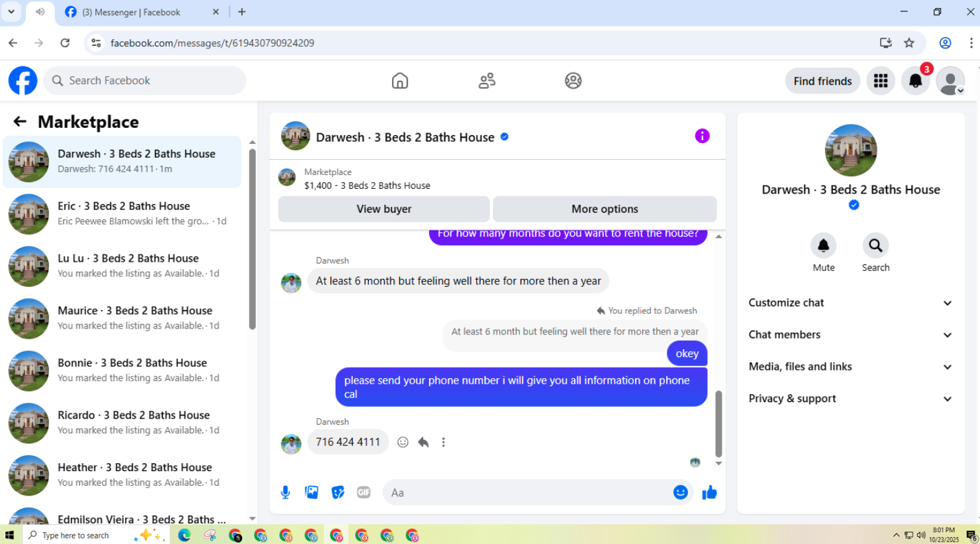Send a thumbs-up like
Viewport: 980px width, 544px height.
pos(709,492)
